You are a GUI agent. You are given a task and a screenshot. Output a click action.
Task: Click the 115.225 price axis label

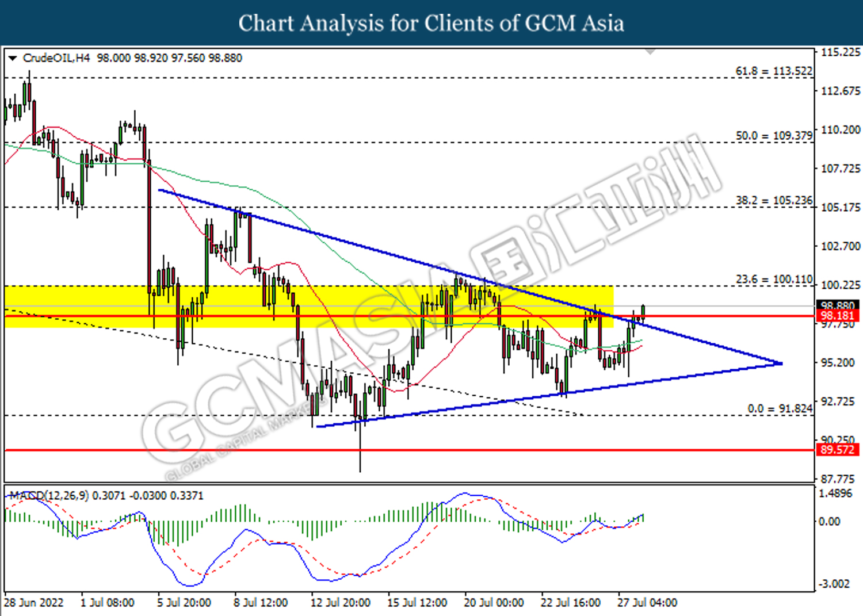(x=840, y=52)
